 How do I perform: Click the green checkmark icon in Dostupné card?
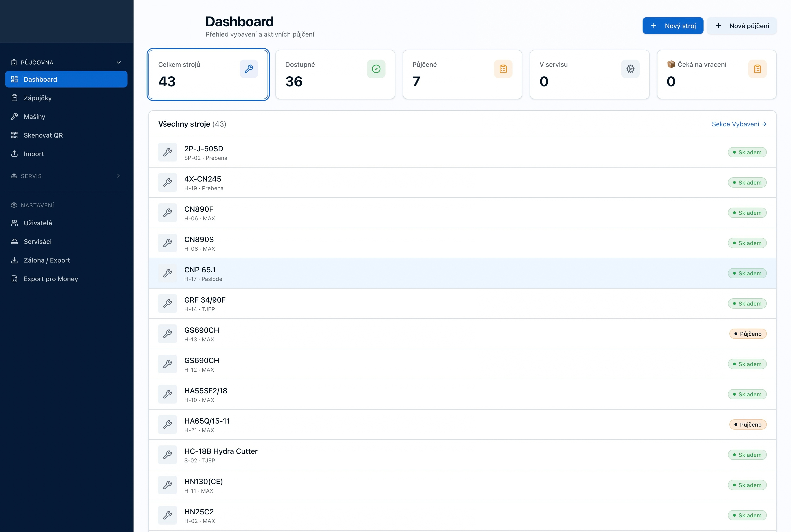(376, 69)
